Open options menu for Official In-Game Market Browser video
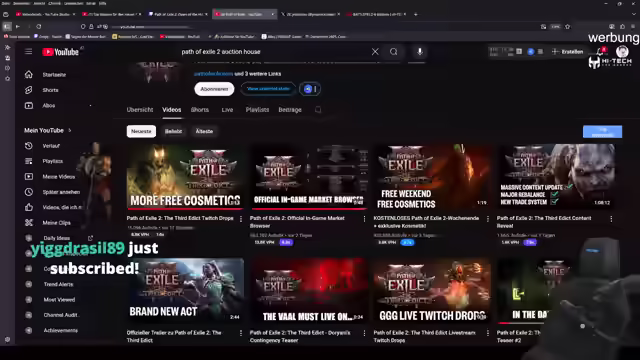640x360 pixels. tap(364, 219)
